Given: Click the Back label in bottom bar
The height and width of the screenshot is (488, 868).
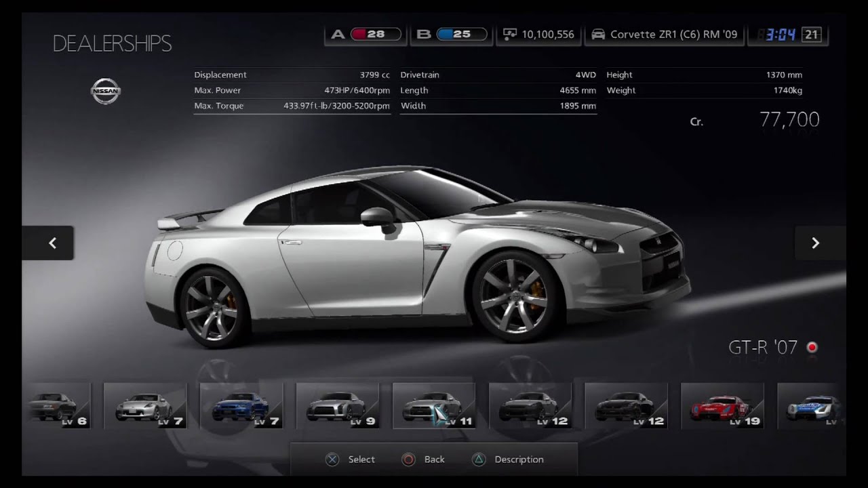Looking at the screenshot, I should [435, 460].
